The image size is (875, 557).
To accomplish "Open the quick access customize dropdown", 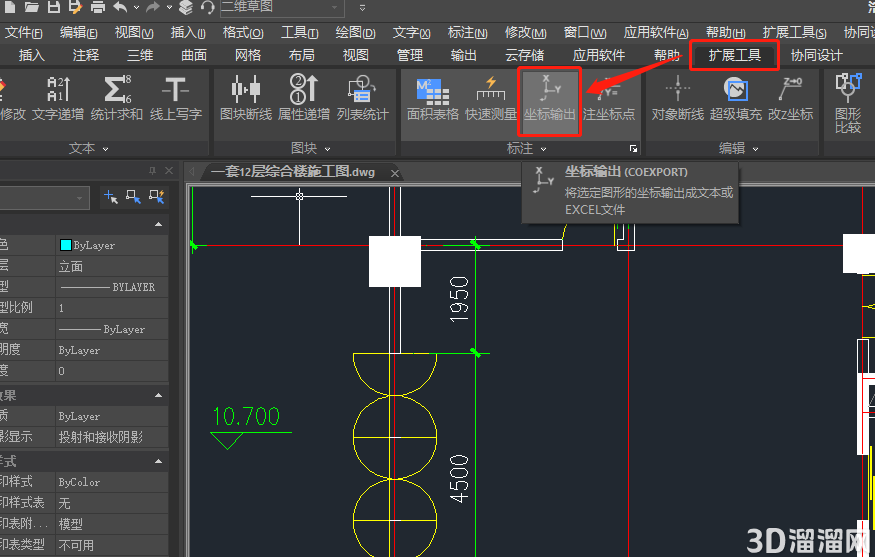I will coord(362,8).
